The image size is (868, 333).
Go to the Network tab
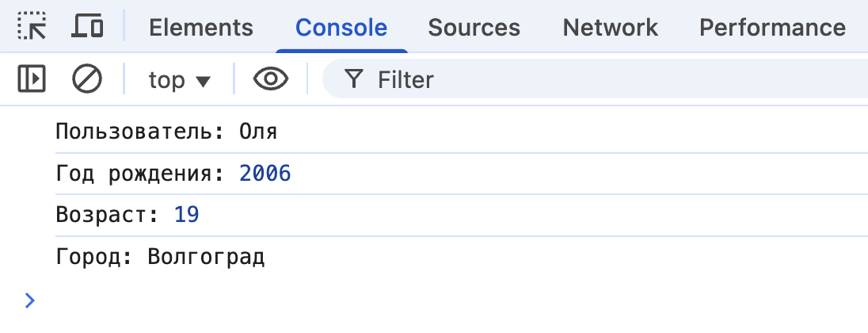coord(610,28)
